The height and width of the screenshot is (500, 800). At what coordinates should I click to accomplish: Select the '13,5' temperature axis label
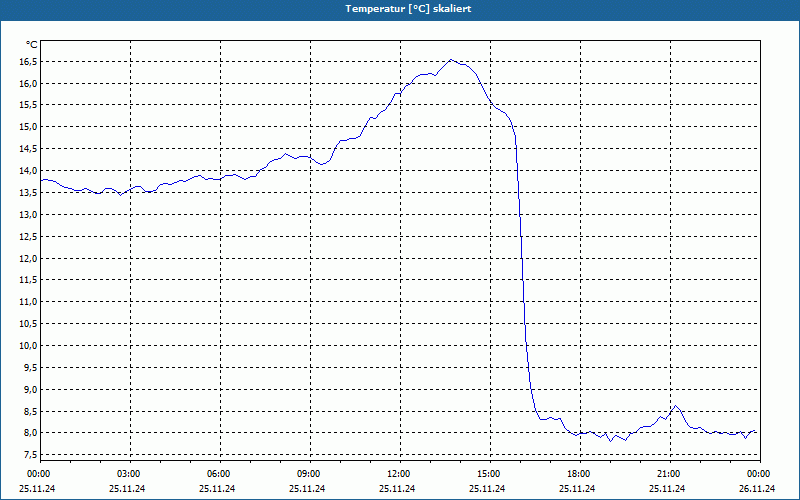tap(28, 193)
